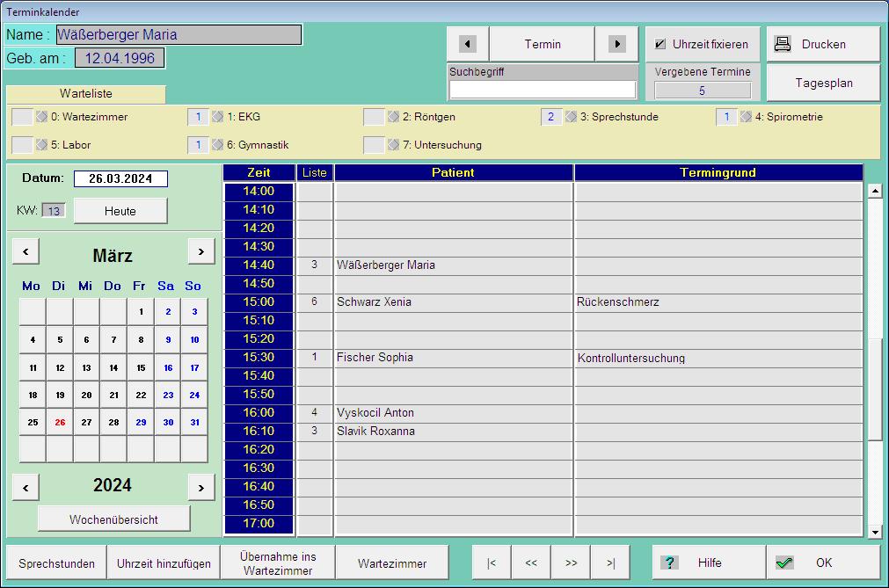Click the Hilfe button
Viewport: 889px width, 588px height.
tap(709, 563)
